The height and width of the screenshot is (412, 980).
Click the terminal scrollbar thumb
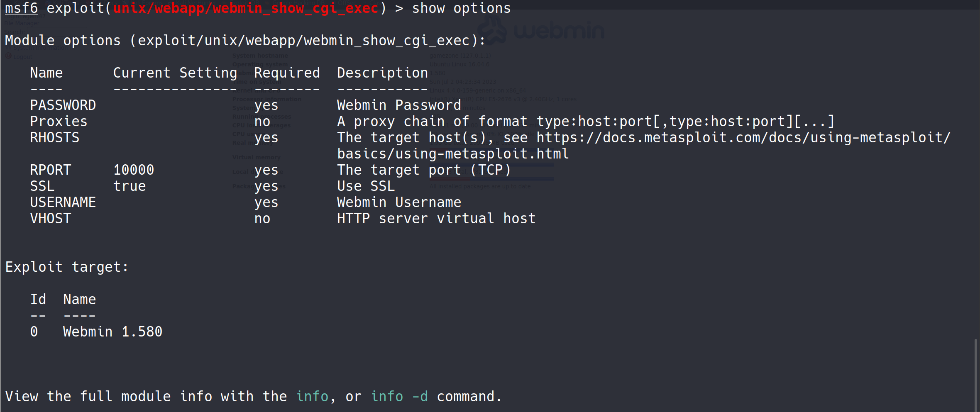point(975,373)
